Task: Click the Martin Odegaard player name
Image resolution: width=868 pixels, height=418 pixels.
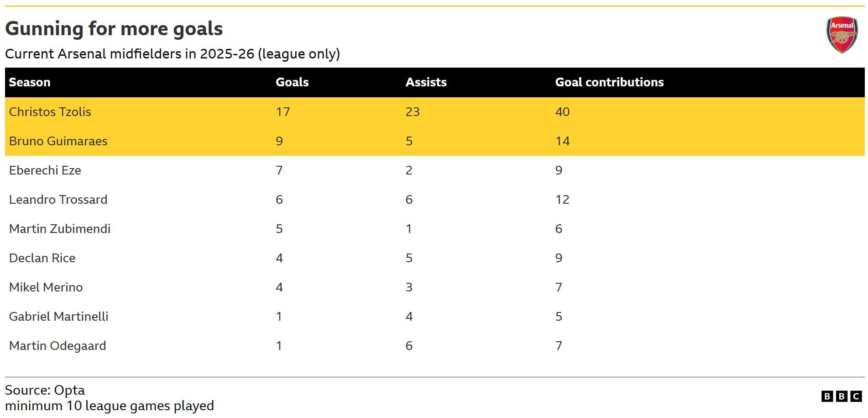Action: 58,346
